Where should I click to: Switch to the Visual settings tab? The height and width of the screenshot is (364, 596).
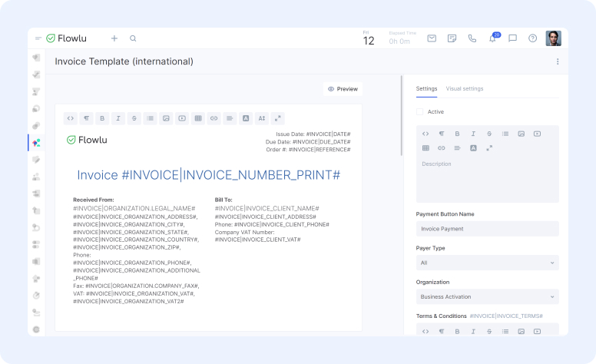(x=465, y=88)
